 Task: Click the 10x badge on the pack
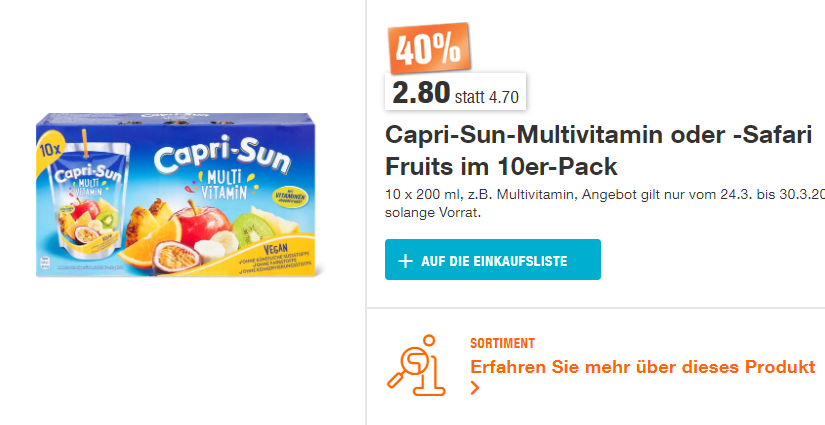coord(50,146)
